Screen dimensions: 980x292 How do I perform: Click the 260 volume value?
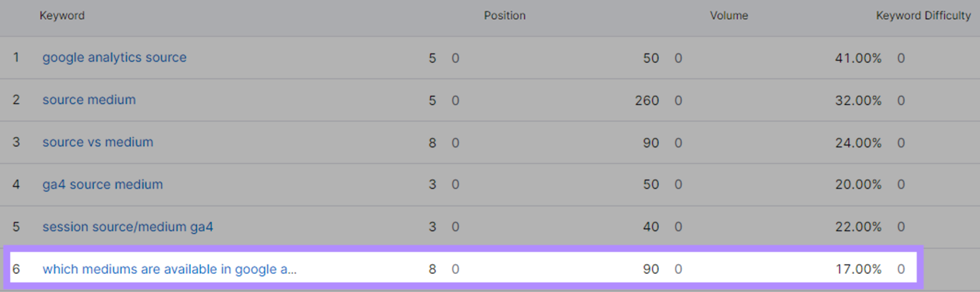click(x=646, y=100)
